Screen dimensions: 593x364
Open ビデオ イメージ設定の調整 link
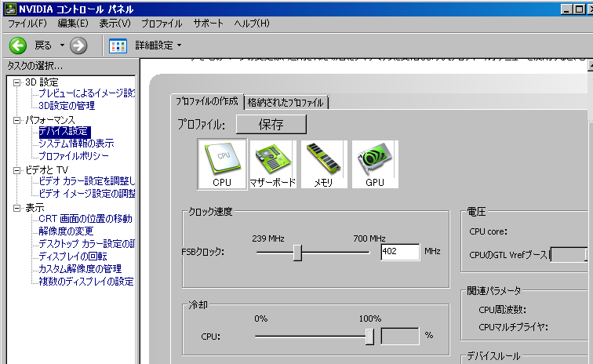[86, 194]
